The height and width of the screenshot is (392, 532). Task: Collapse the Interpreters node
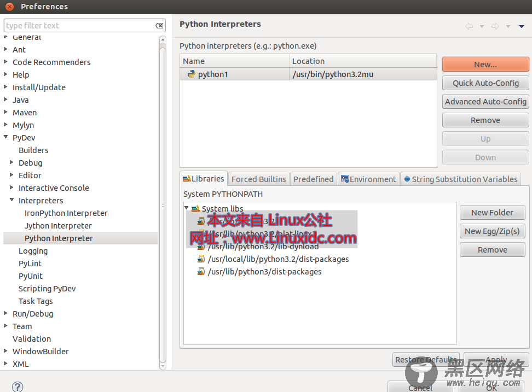point(11,200)
